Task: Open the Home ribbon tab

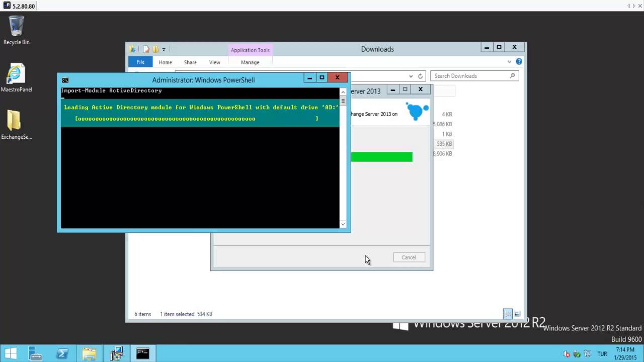Action: 165,62
